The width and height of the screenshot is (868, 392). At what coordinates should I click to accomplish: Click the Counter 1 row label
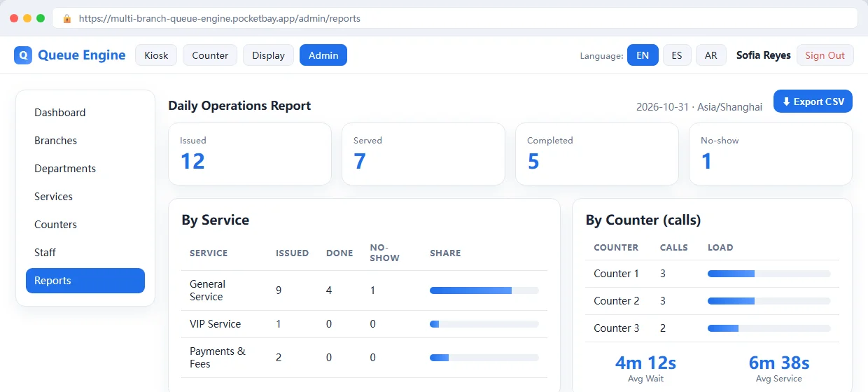pos(617,274)
